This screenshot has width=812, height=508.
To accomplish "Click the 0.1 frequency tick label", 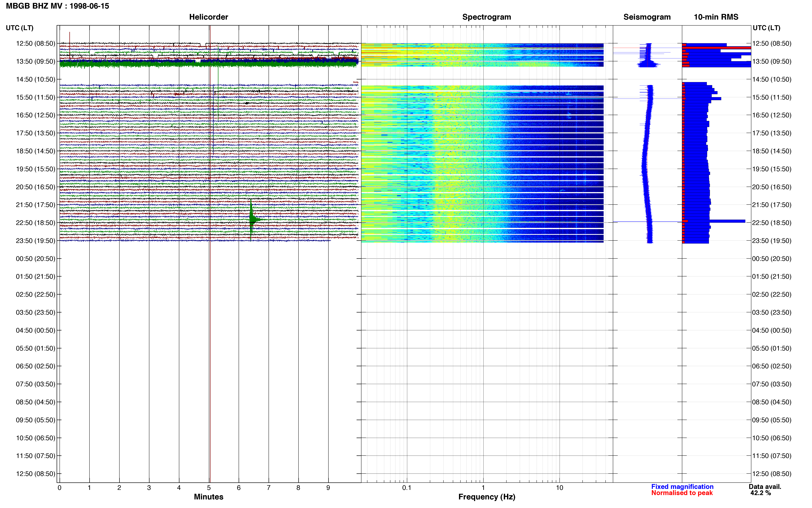I will point(407,487).
